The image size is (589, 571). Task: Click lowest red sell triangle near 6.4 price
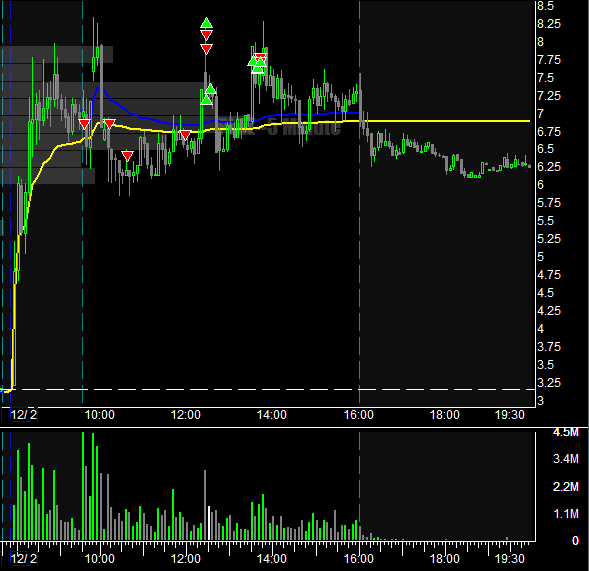pos(127,156)
